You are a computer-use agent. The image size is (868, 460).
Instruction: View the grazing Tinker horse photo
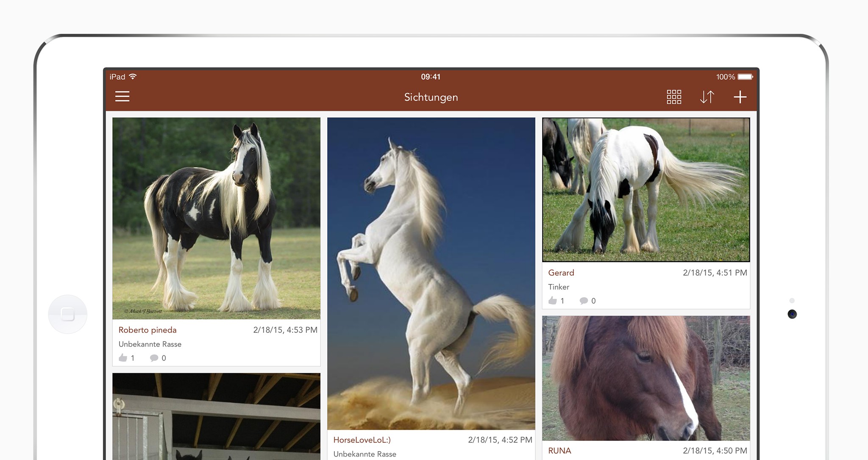(646, 189)
